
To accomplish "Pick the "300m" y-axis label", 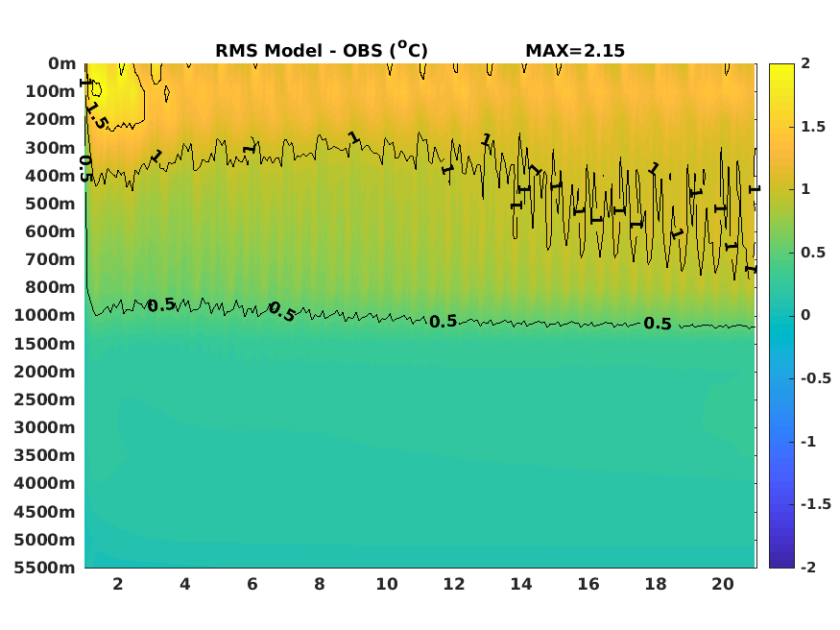I will [x=50, y=148].
